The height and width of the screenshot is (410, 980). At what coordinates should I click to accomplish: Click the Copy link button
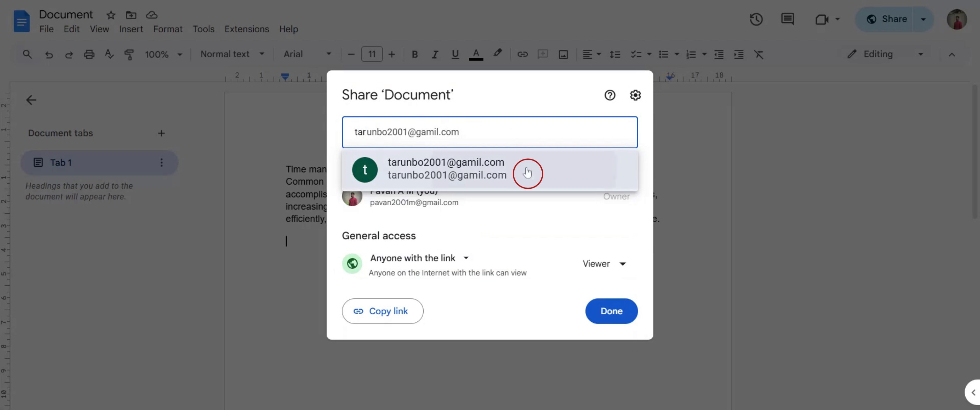click(382, 311)
